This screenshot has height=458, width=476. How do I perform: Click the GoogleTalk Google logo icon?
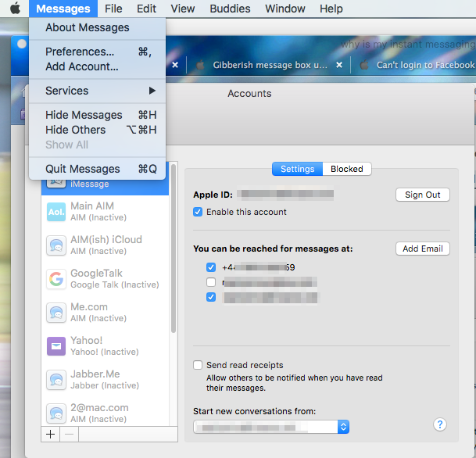coord(56,279)
